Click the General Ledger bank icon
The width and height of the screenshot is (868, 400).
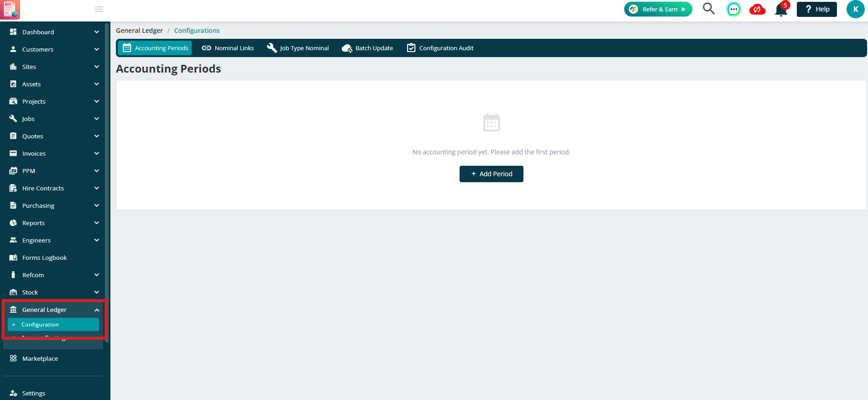coord(13,310)
